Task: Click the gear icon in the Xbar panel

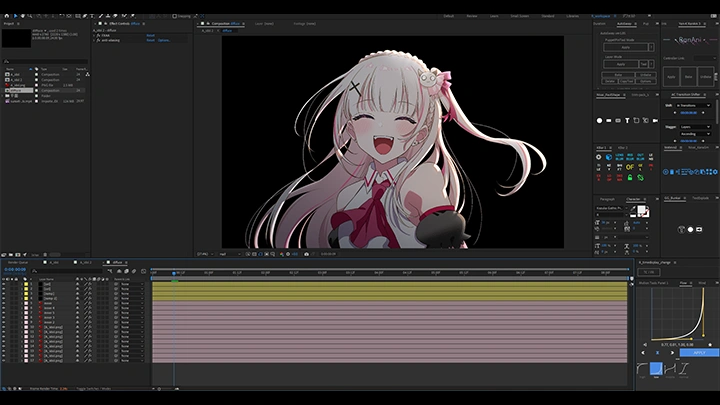Action: tap(598, 157)
